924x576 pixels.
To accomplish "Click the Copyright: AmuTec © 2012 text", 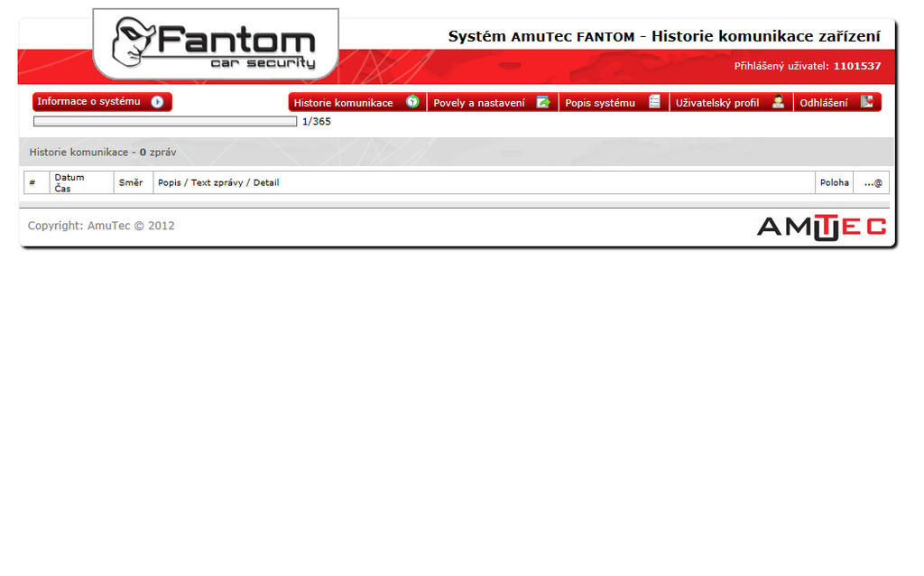I will 101,226.
